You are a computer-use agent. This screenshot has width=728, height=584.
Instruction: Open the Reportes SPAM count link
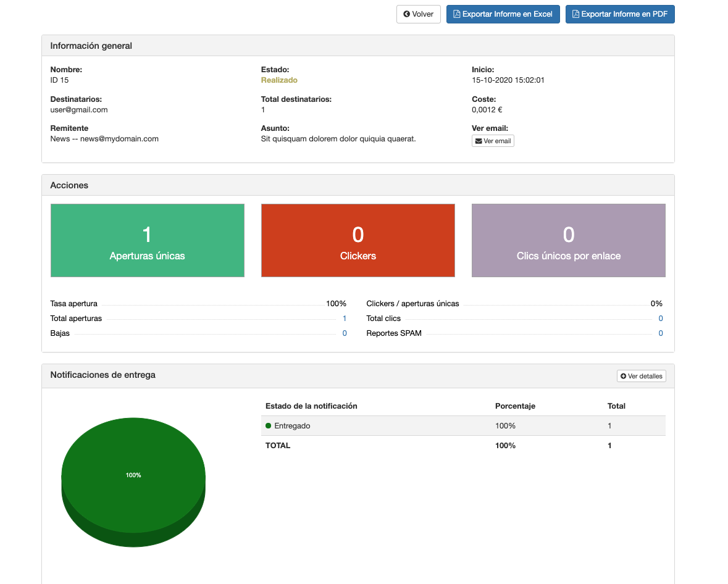660,333
